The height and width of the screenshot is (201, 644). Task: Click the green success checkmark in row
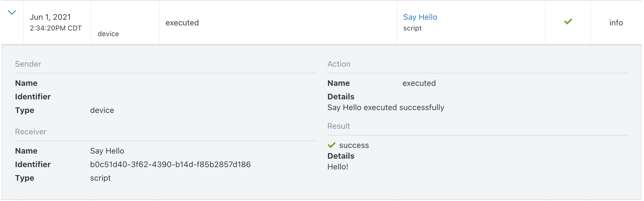(x=568, y=21)
